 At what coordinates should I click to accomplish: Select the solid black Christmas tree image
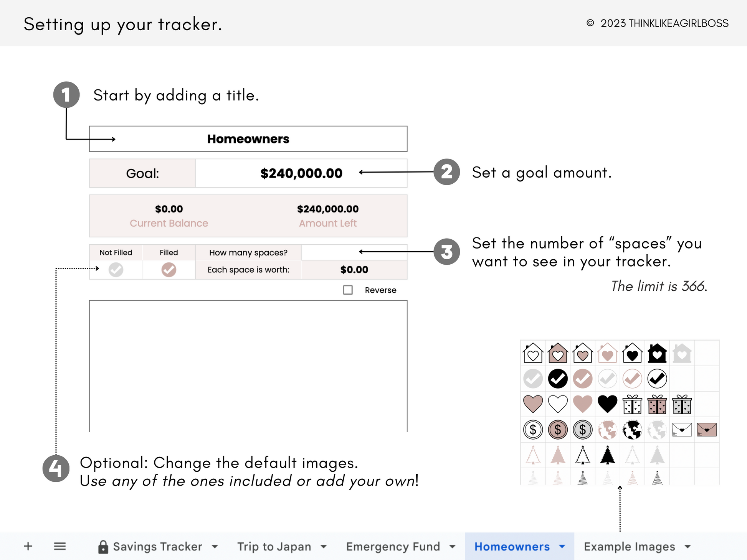607,455
